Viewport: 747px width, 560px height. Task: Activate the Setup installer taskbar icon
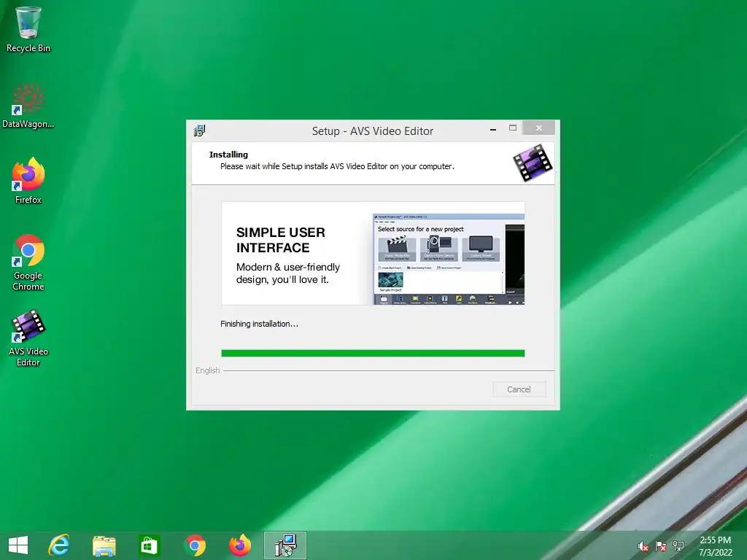(285, 545)
